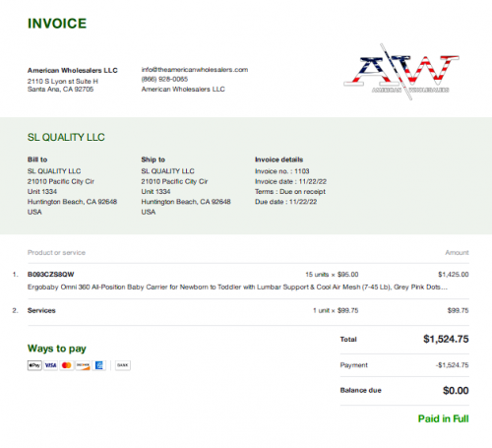This screenshot has width=492, height=448.
Task: Select Due date : 11/22/22
Action: 286,202
